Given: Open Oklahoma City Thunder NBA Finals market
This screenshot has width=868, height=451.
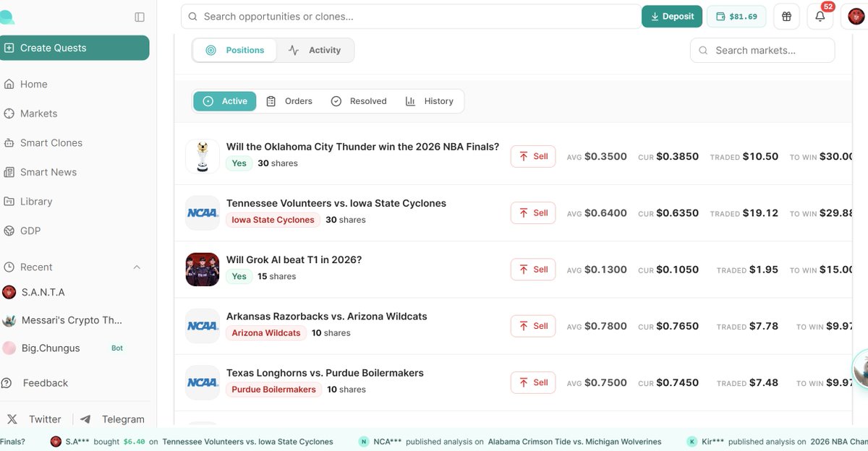Looking at the screenshot, I should [x=362, y=147].
